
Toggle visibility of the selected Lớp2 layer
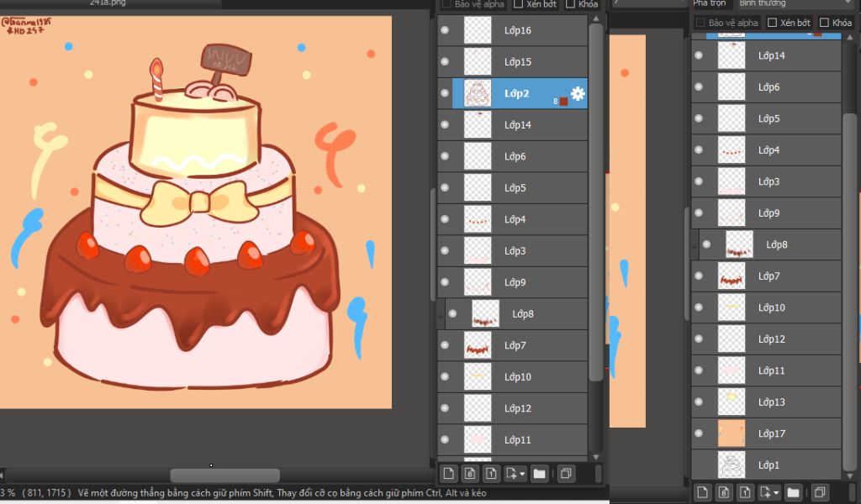[445, 93]
